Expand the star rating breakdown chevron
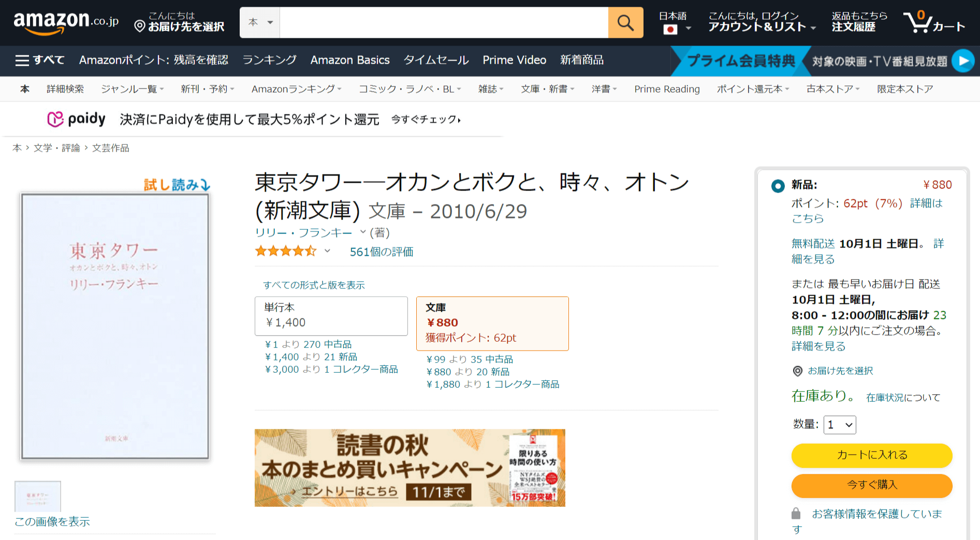Screen dimensions: 980x540 327,252
